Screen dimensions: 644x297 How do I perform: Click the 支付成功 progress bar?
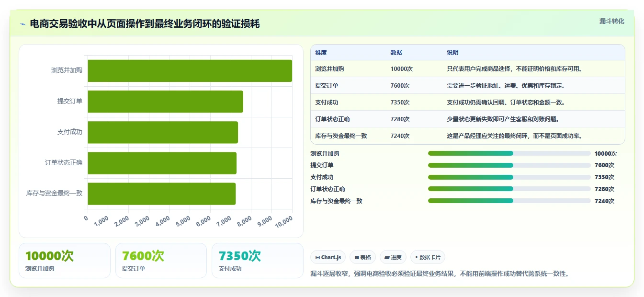coord(509,177)
